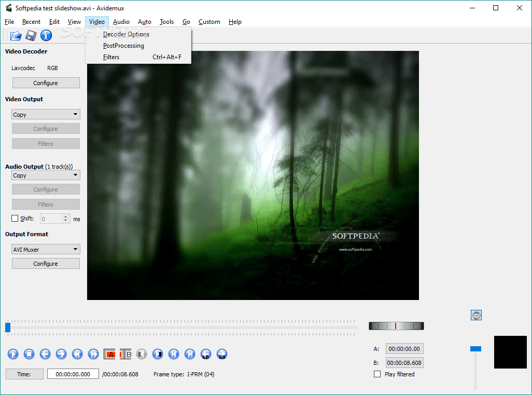
Task: Click the Time button below the playback controls
Action: (x=24, y=374)
